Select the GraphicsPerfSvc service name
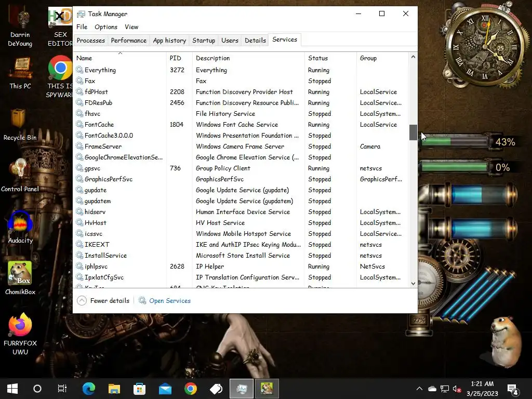532x399 pixels. (x=109, y=179)
